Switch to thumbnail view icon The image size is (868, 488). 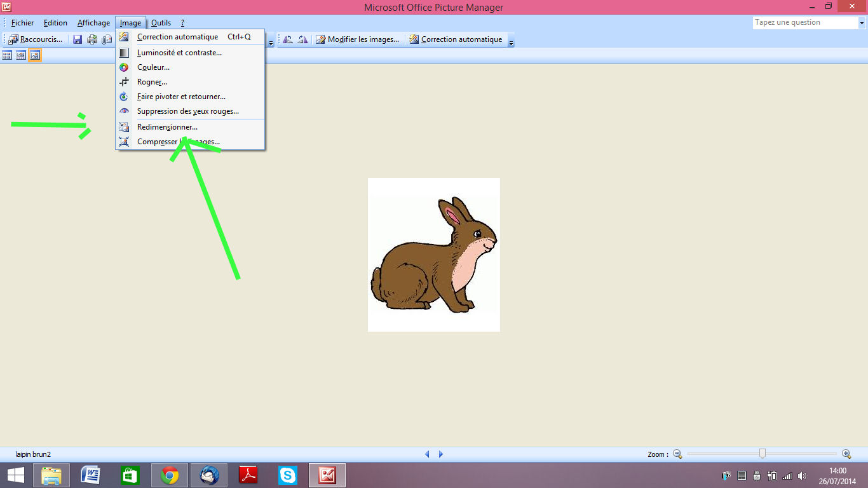coord(7,55)
